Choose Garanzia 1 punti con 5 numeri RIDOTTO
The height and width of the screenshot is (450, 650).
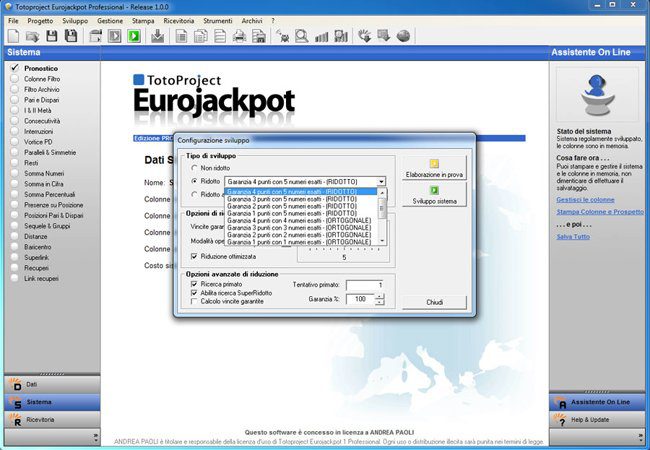click(x=301, y=213)
